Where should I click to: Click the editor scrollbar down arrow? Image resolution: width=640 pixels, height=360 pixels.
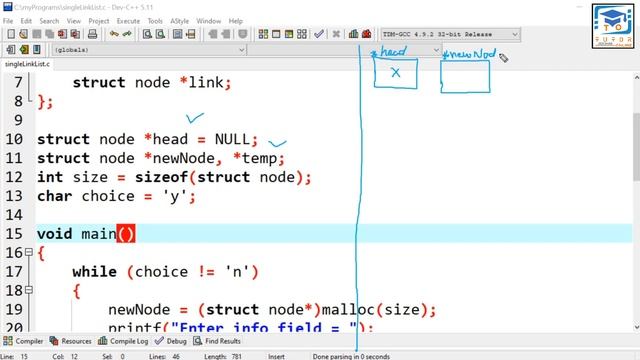[636, 327]
